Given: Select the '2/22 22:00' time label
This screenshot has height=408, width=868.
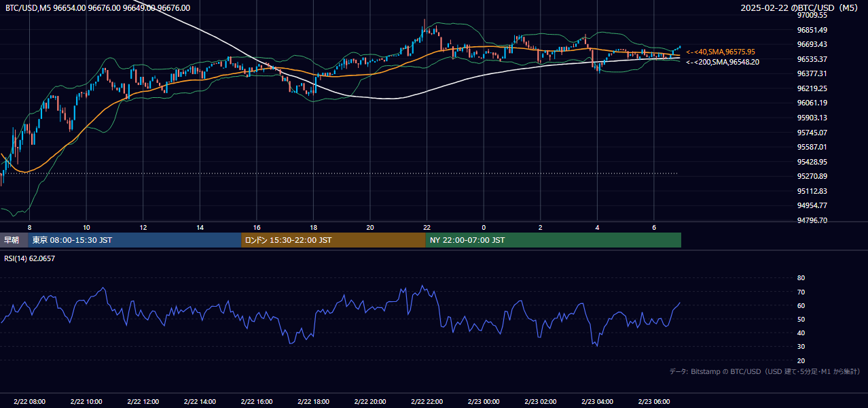Looking at the screenshot, I should click(x=427, y=402).
